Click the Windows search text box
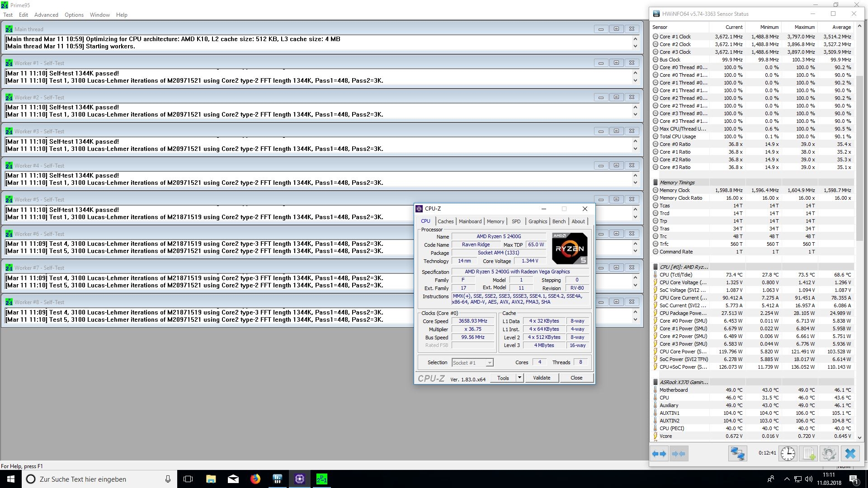The image size is (868, 488). (99, 479)
